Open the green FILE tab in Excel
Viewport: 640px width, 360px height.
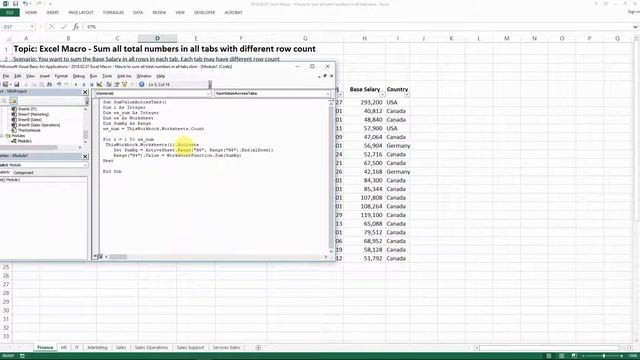click(x=9, y=13)
